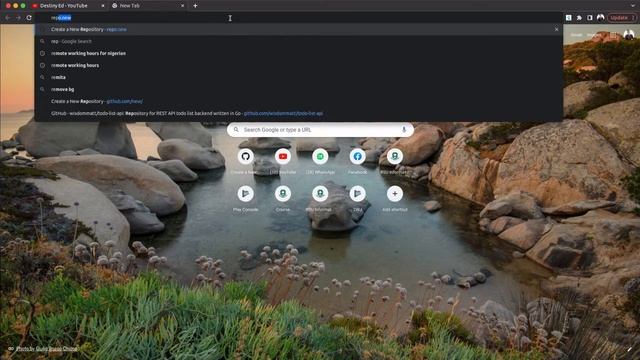Start voice search with the microphone icon
The width and height of the screenshot is (640, 360).
(404, 130)
